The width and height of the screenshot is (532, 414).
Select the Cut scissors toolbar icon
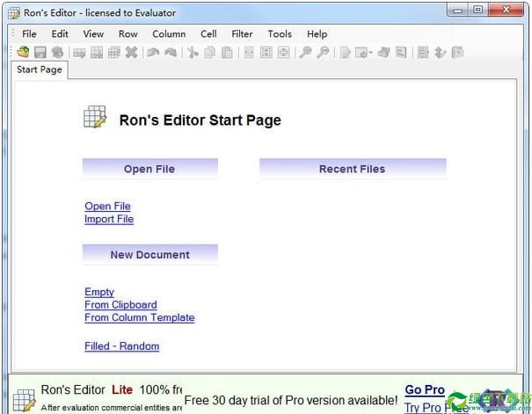tap(193, 53)
